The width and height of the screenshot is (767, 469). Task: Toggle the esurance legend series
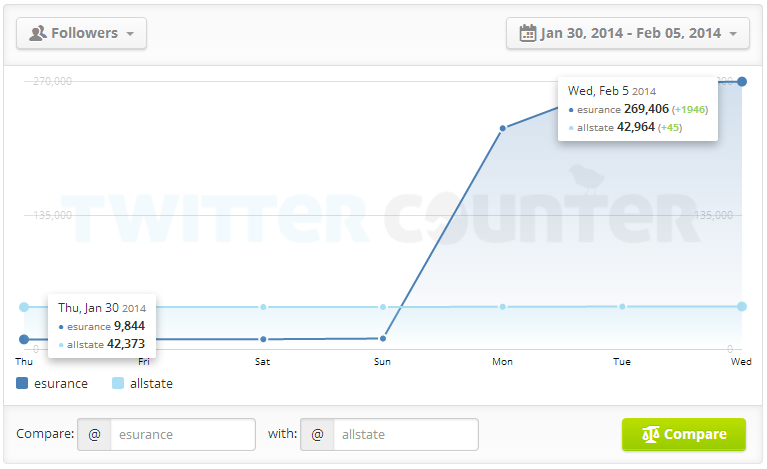pyautogui.click(x=52, y=383)
